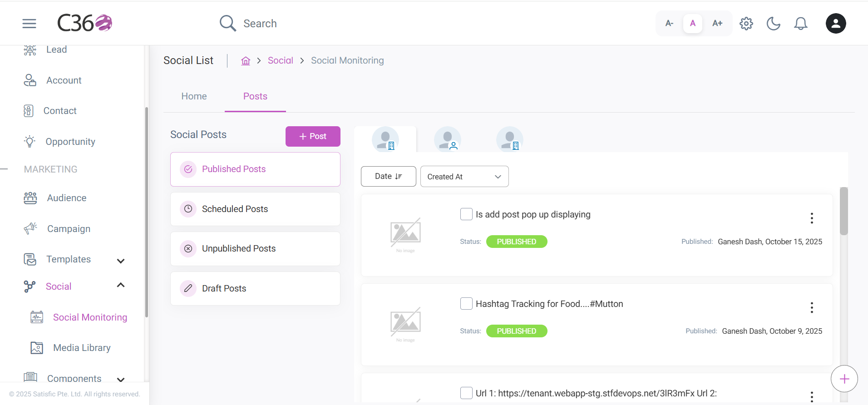The height and width of the screenshot is (405, 868).
Task: Expand the Templates submenu chevron
Action: tap(121, 261)
